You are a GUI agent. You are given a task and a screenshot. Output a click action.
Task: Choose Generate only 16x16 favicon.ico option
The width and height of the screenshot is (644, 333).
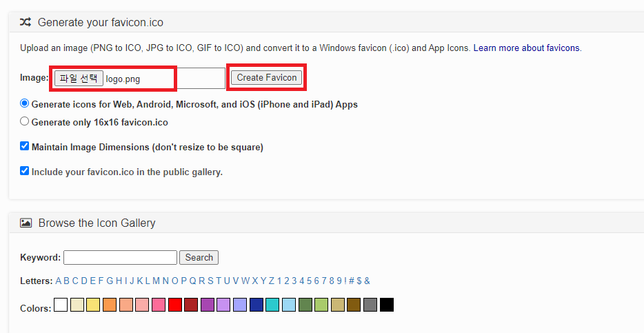[25, 121]
